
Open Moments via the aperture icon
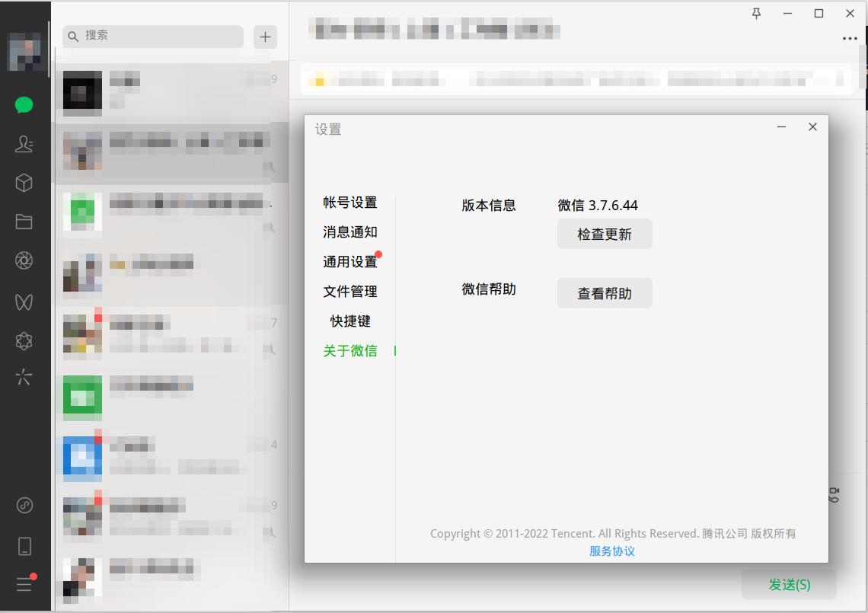click(x=24, y=259)
